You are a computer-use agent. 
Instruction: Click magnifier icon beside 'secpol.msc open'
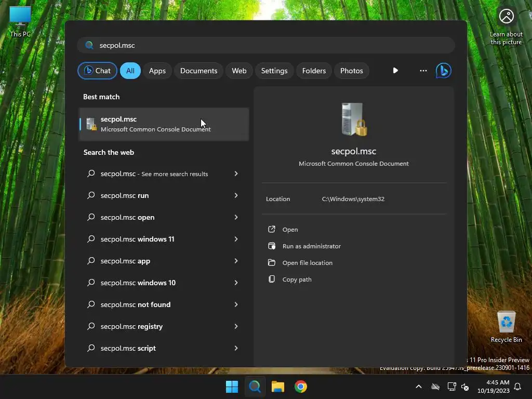click(x=91, y=217)
